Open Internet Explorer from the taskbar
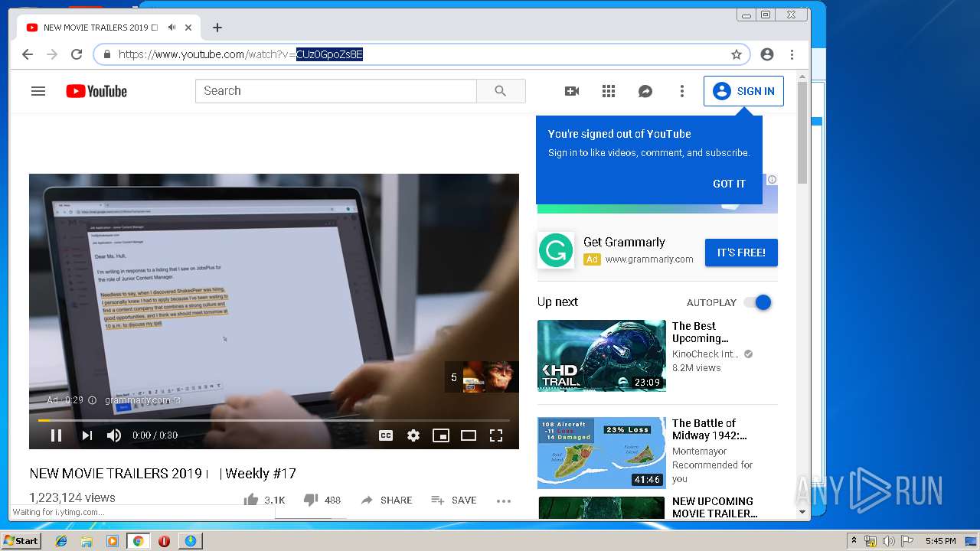 [x=61, y=541]
